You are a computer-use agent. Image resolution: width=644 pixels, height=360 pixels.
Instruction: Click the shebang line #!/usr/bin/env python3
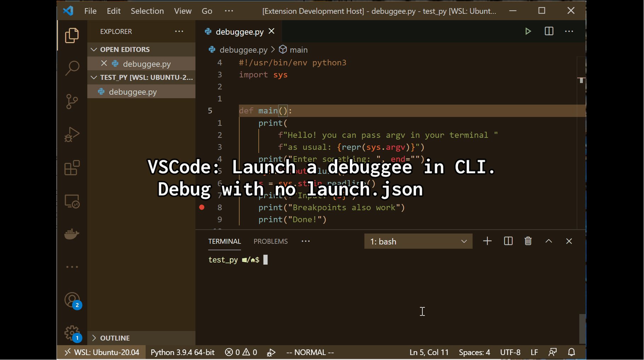[x=293, y=63]
